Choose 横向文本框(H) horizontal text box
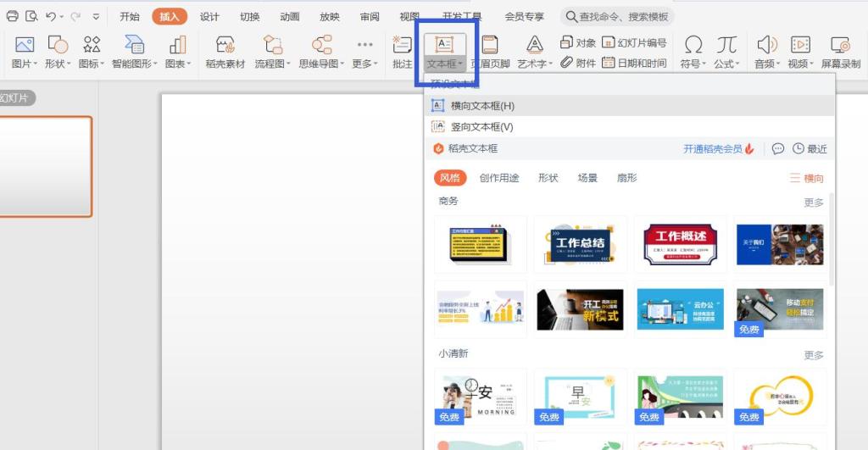868x450 pixels. point(481,106)
